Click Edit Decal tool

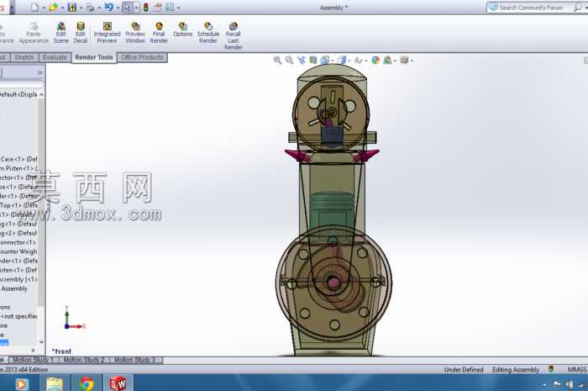pyautogui.click(x=81, y=33)
